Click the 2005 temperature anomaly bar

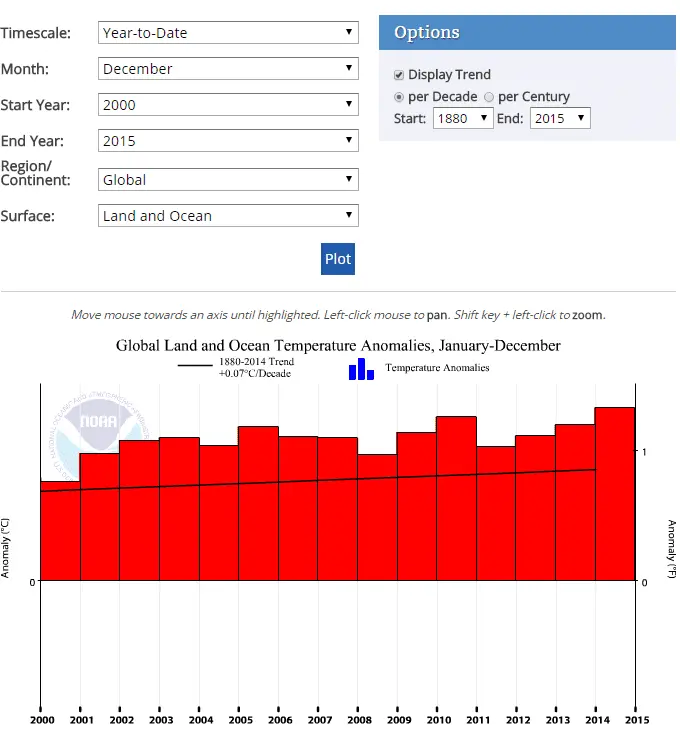pos(258,503)
